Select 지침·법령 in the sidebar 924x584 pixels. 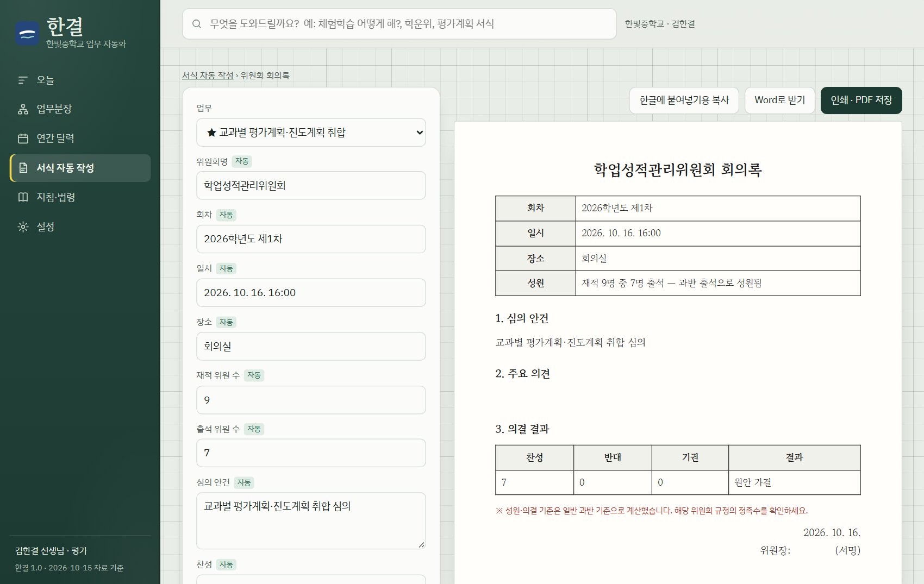point(80,197)
